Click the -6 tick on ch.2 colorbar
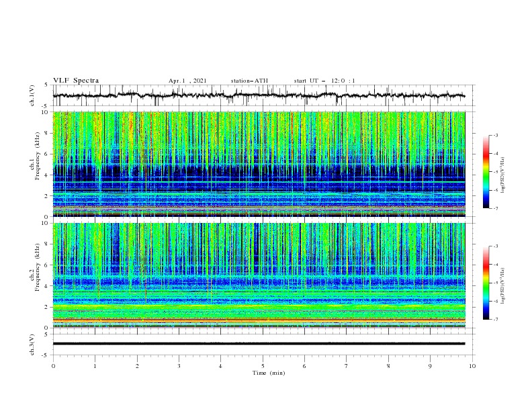This screenshot has width=532, height=411. click(495, 301)
